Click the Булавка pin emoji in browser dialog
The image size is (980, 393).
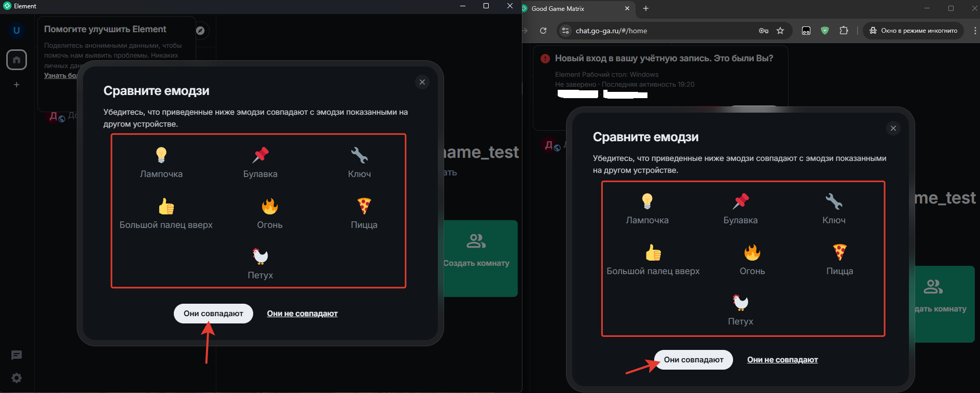tap(741, 201)
